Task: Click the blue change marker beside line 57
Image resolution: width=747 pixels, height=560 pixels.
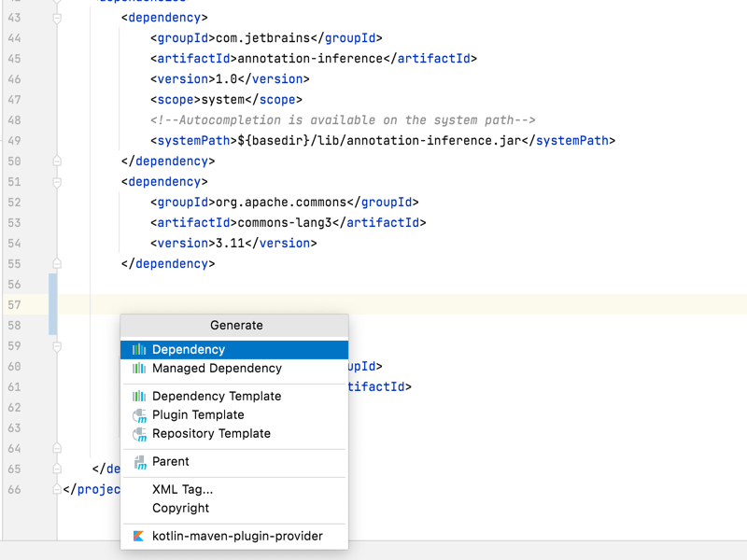Action: [53, 305]
